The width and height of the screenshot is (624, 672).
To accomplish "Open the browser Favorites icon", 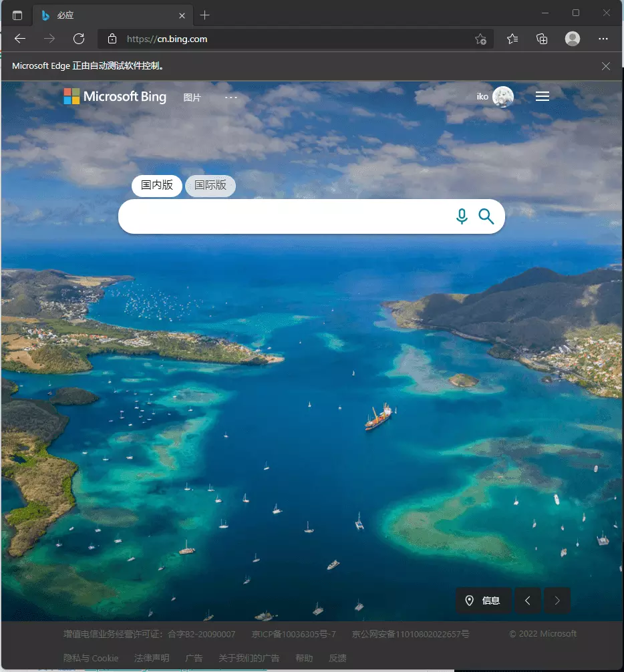I will (512, 39).
